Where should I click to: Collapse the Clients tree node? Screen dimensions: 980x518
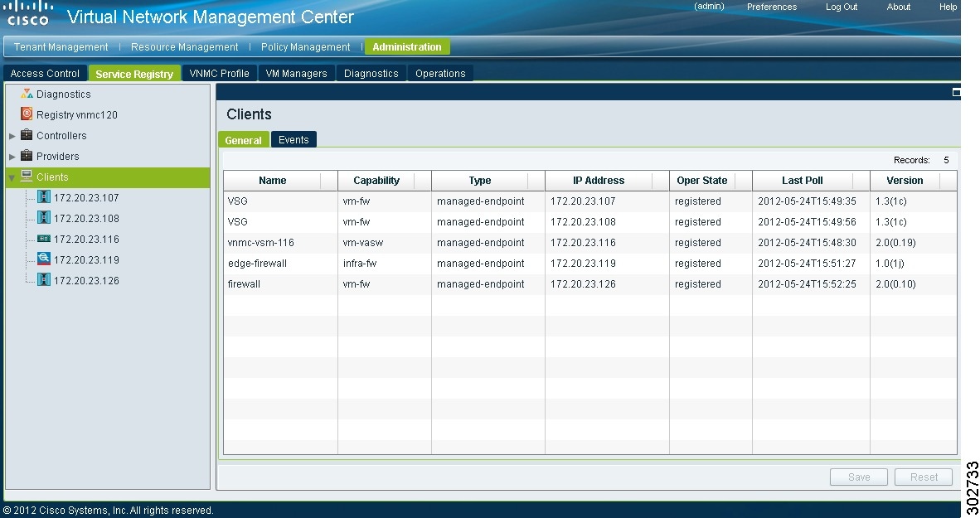pyautogui.click(x=12, y=177)
